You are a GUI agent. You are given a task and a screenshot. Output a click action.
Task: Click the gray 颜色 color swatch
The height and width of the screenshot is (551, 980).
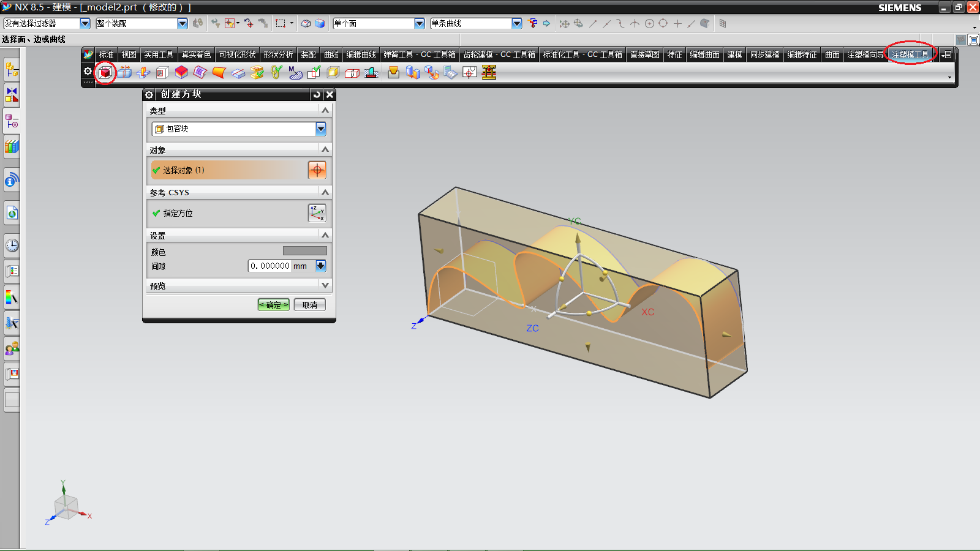[304, 251]
